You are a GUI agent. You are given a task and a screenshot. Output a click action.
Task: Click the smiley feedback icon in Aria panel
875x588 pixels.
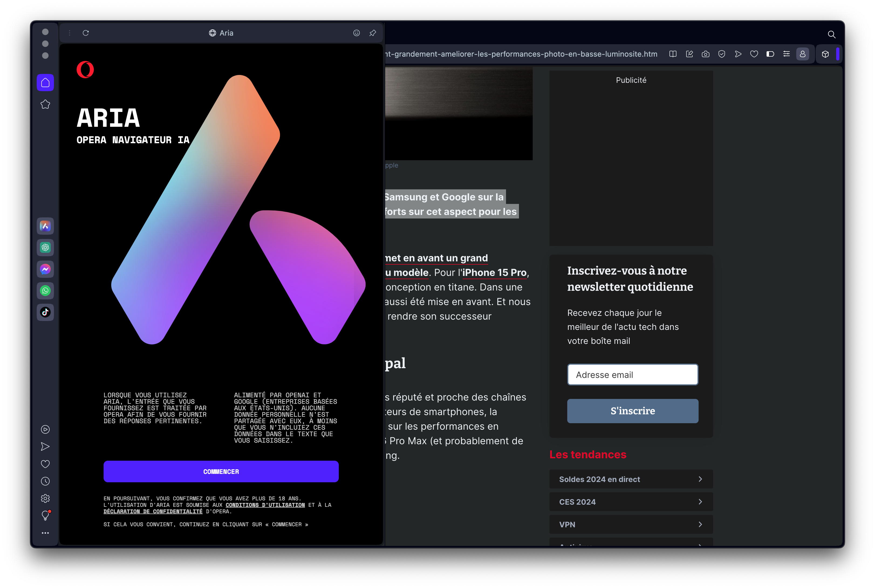tap(357, 33)
